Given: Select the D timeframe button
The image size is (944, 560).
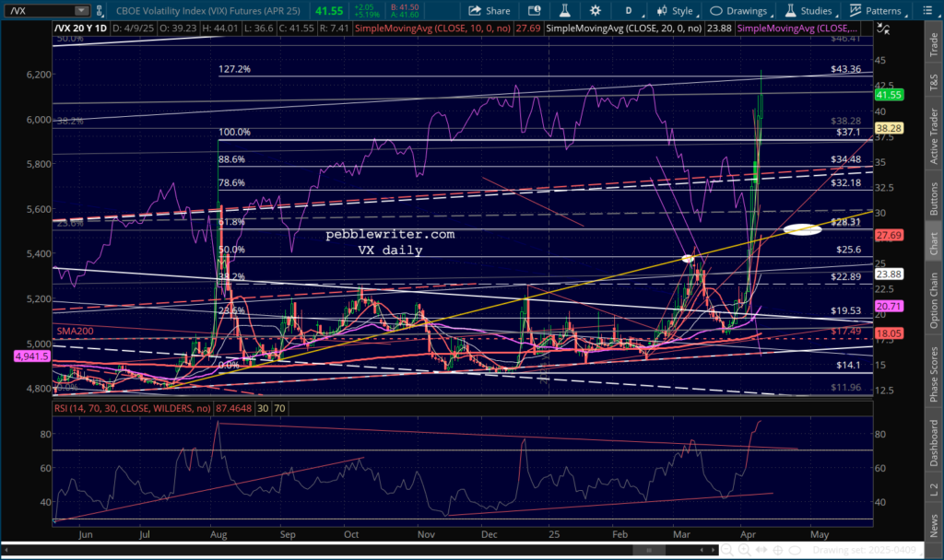Looking at the screenshot, I should click(629, 11).
